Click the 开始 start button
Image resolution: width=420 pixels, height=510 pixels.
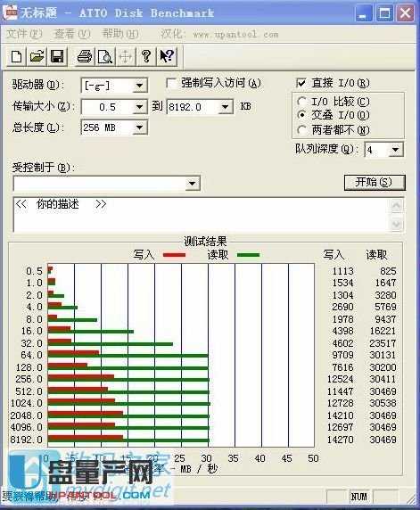[375, 183]
